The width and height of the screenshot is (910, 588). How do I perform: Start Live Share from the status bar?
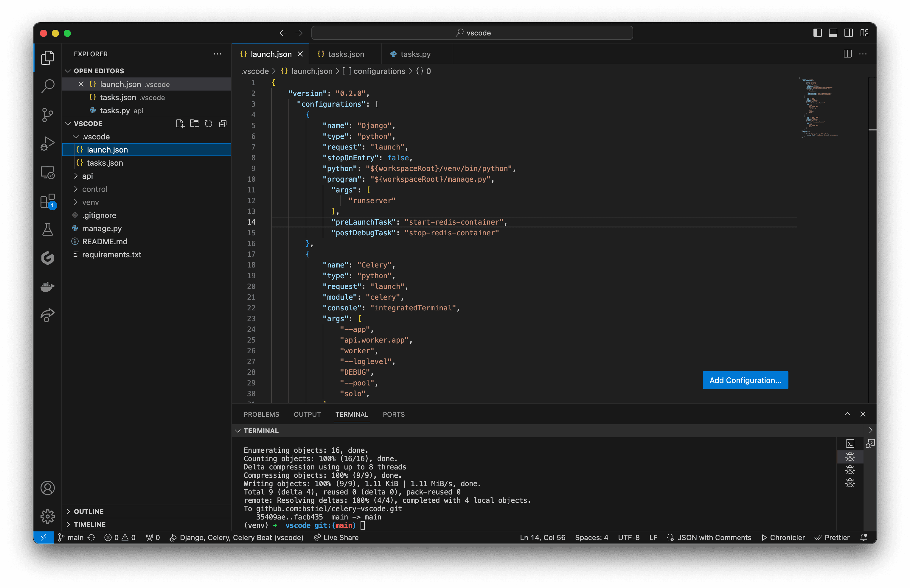(336, 537)
